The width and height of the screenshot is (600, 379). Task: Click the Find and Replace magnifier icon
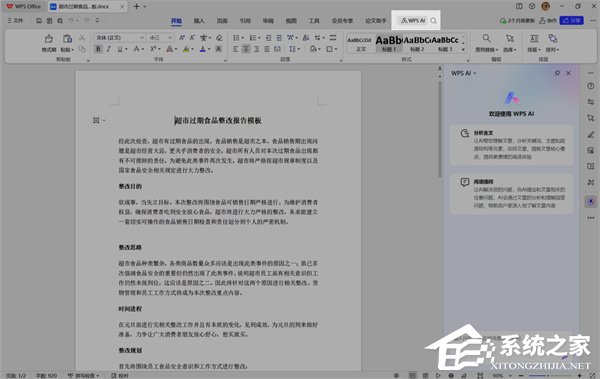pos(486,38)
